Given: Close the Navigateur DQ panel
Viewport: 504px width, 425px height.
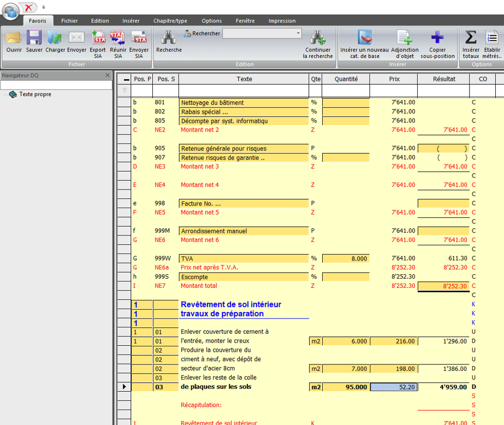Looking at the screenshot, I should point(108,75).
